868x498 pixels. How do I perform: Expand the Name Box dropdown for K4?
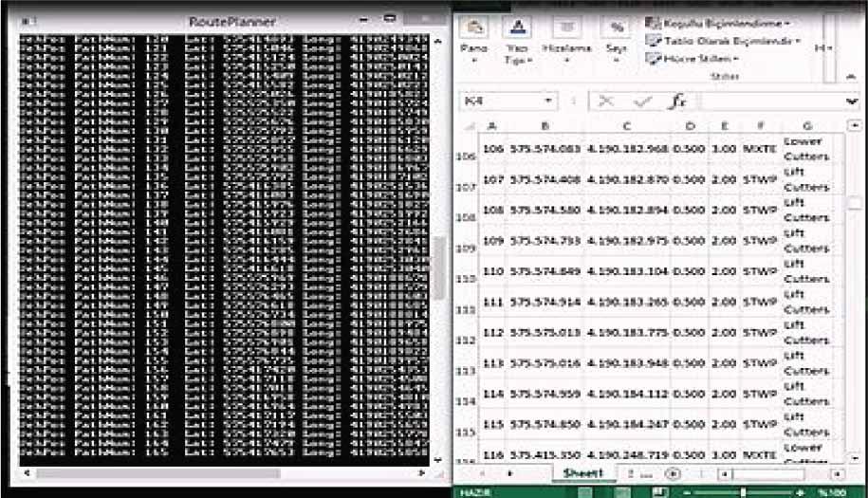[x=548, y=101]
